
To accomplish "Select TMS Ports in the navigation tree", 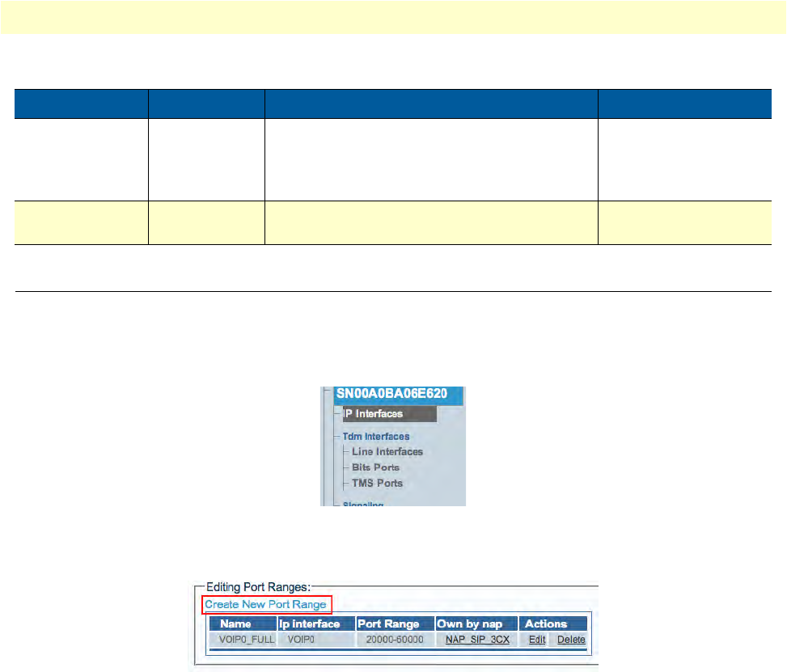I will pos(377,483).
